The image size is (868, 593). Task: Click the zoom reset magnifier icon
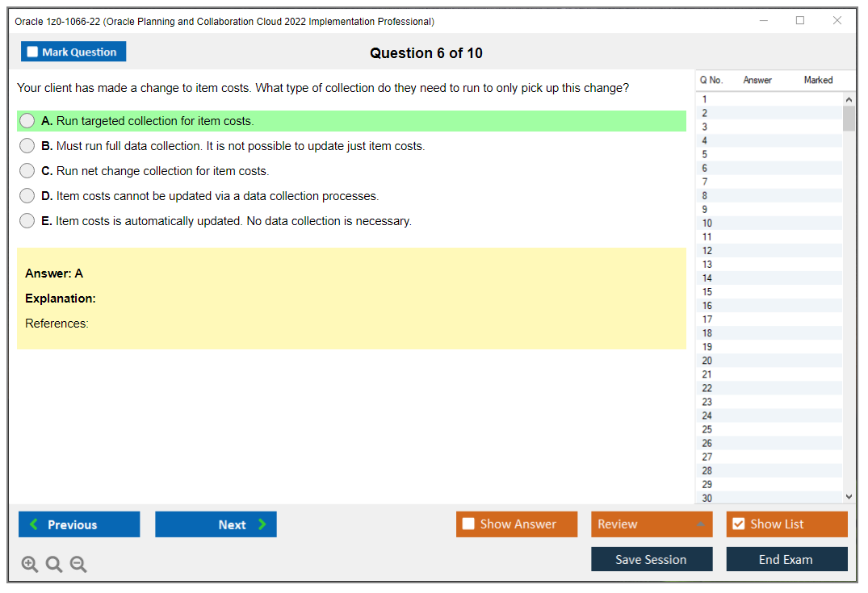pos(54,565)
